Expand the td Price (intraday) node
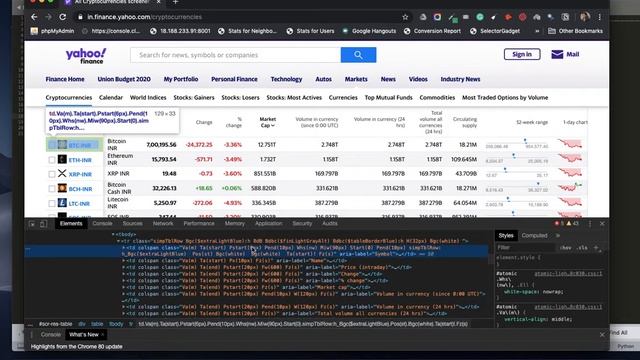This screenshot has width=640, height=360. coord(124,267)
